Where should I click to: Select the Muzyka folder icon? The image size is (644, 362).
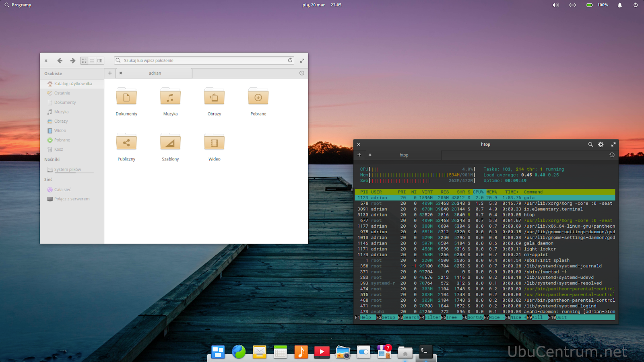[170, 97]
